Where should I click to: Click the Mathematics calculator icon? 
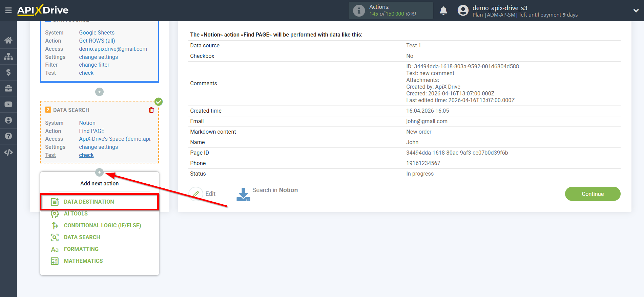(x=55, y=261)
